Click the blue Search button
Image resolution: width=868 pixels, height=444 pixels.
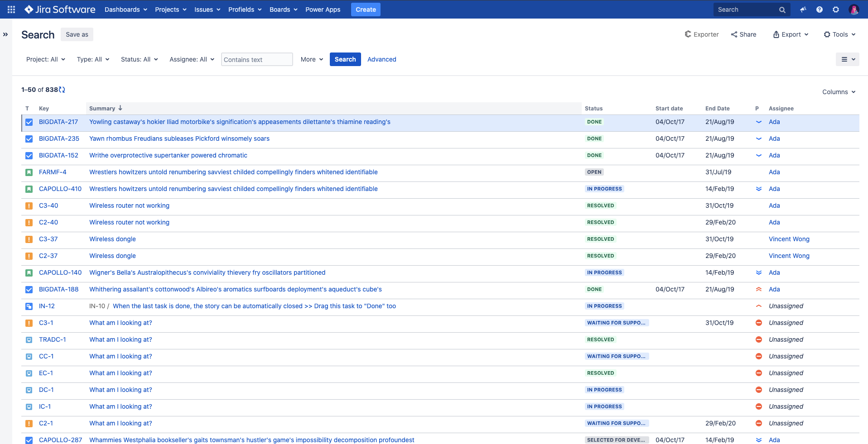(x=345, y=59)
